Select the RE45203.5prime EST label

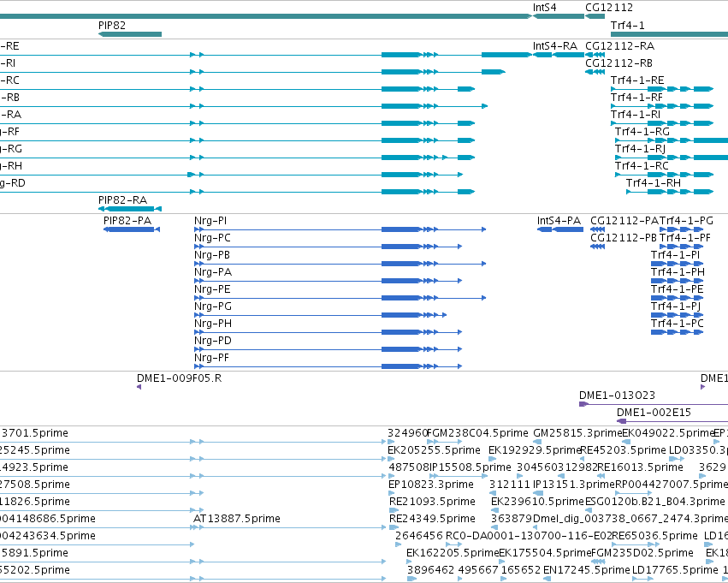click(623, 450)
